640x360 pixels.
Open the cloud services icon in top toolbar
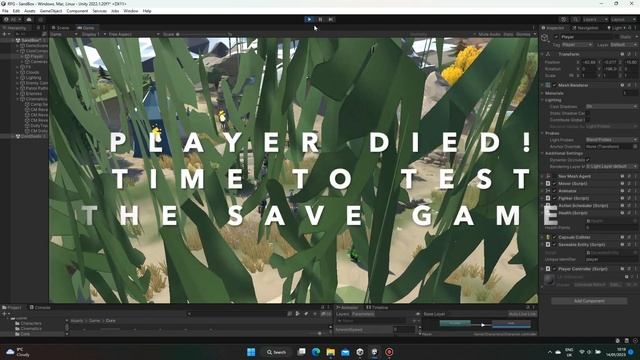click(x=29, y=19)
